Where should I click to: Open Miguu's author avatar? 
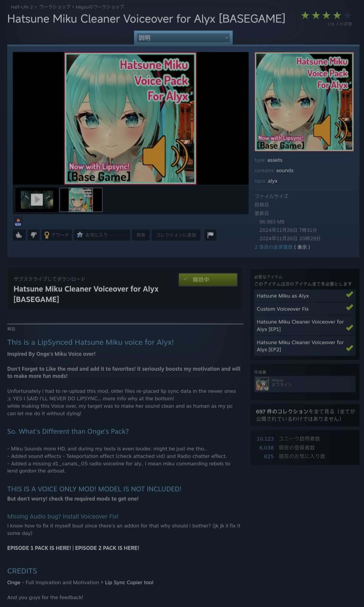click(262, 384)
